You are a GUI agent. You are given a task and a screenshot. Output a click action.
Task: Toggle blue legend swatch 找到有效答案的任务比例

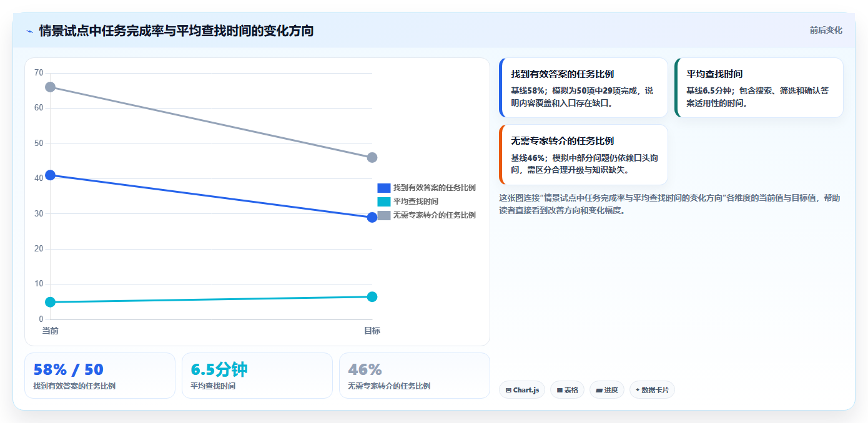coord(384,188)
